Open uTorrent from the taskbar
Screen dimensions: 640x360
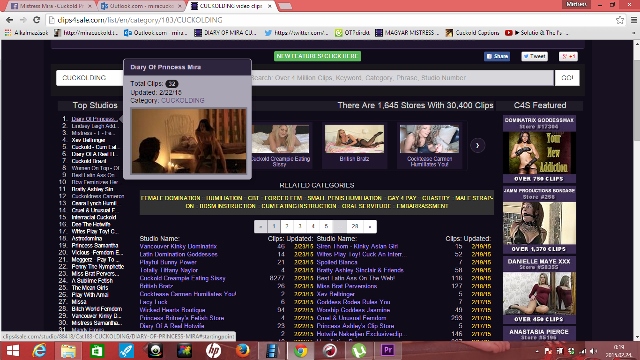tap(359, 351)
